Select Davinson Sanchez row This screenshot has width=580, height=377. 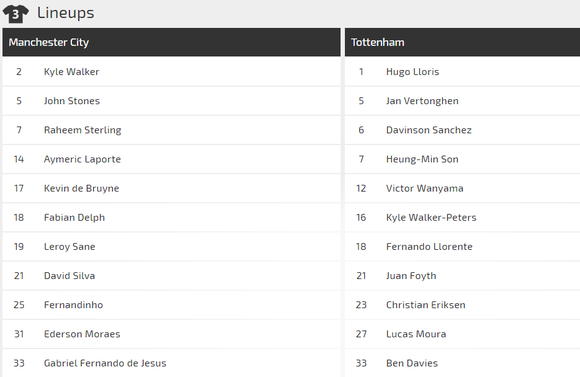462,130
